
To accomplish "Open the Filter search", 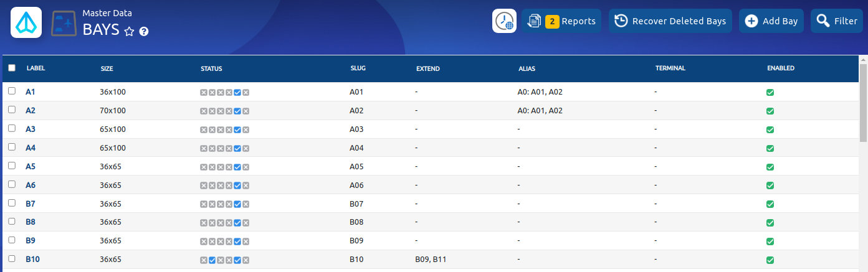I will pyautogui.click(x=836, y=21).
